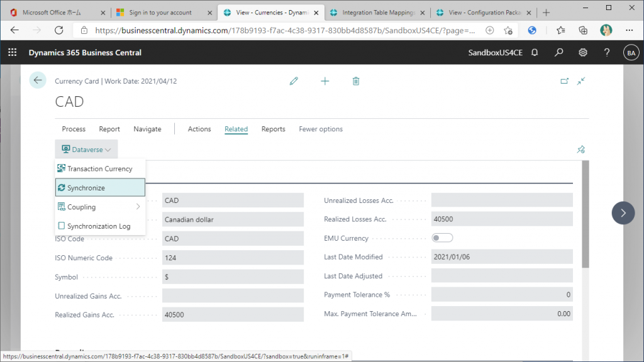Click the back arrow on Currency Card
This screenshot has height=362, width=644.
[38, 80]
